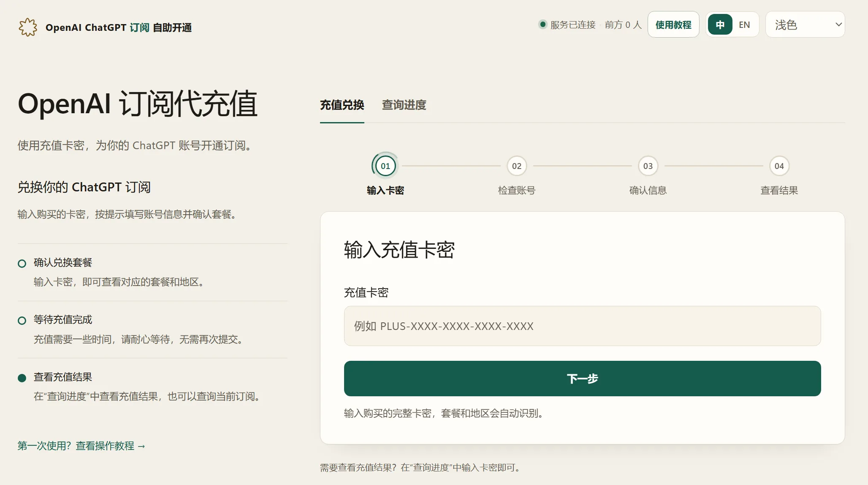Click the 前方 0 人 queue text
Image resolution: width=868 pixels, height=485 pixels.
pos(623,25)
